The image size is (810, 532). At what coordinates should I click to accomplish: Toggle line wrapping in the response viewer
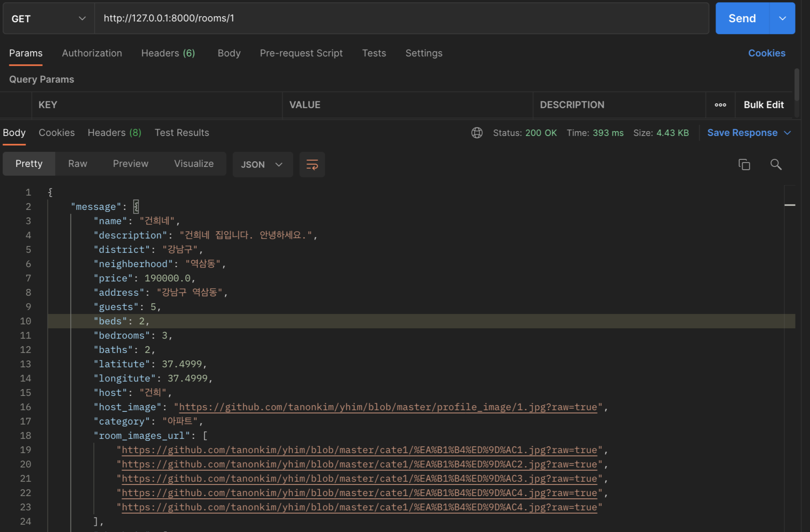click(x=312, y=164)
